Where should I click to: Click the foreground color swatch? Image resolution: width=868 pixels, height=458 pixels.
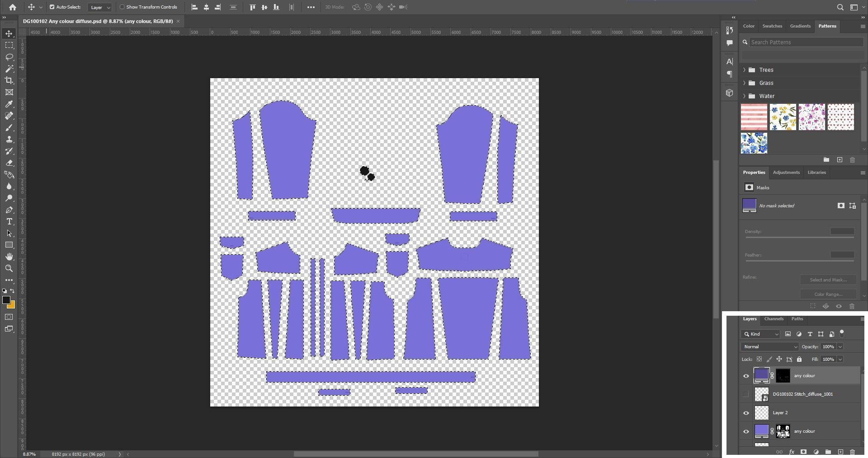(x=6, y=300)
